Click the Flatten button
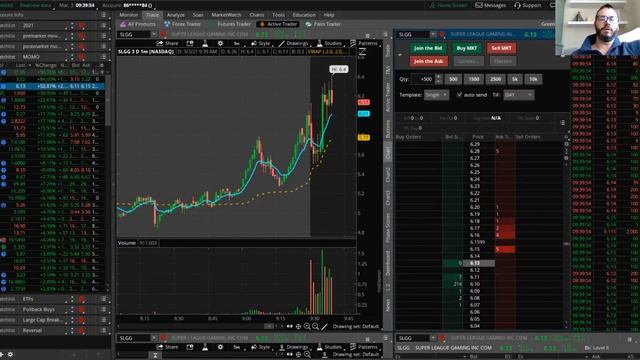 pos(503,61)
